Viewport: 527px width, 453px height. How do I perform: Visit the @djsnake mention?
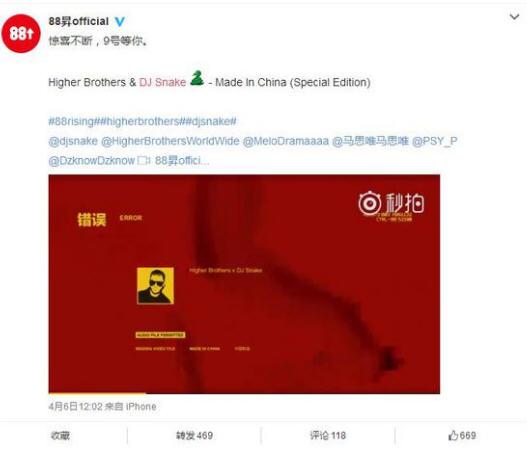(x=73, y=141)
